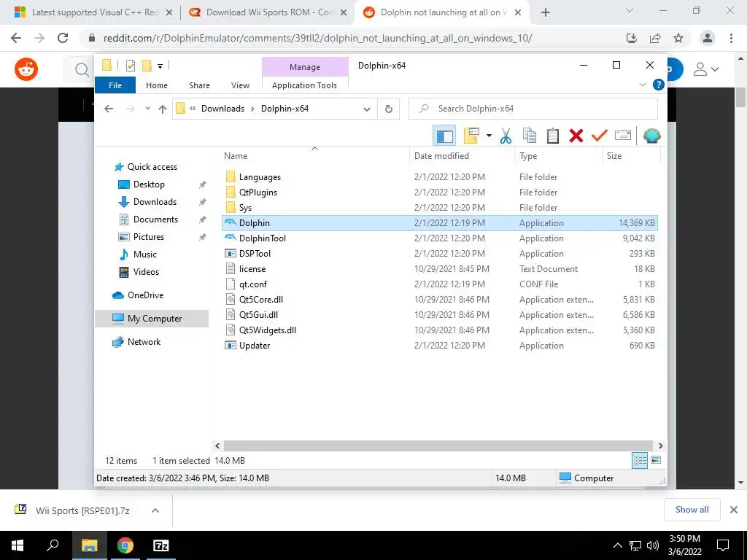Open Wii Sports download options chevron
The width and height of the screenshot is (747, 560).
(x=155, y=510)
